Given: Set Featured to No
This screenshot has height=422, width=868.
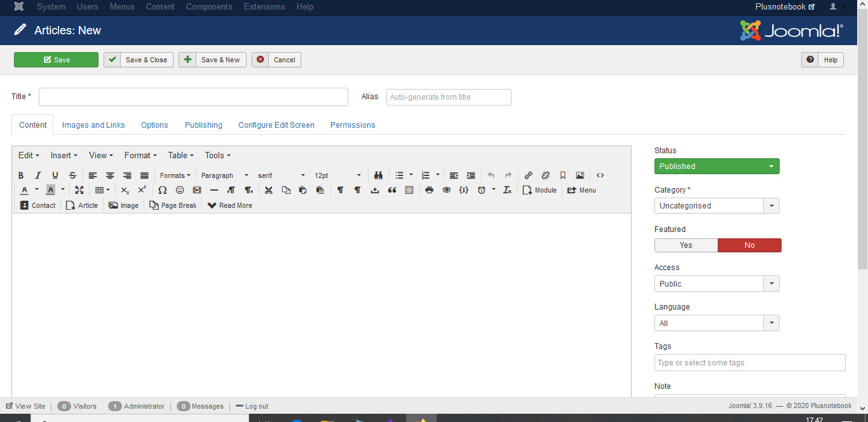Looking at the screenshot, I should pos(749,245).
